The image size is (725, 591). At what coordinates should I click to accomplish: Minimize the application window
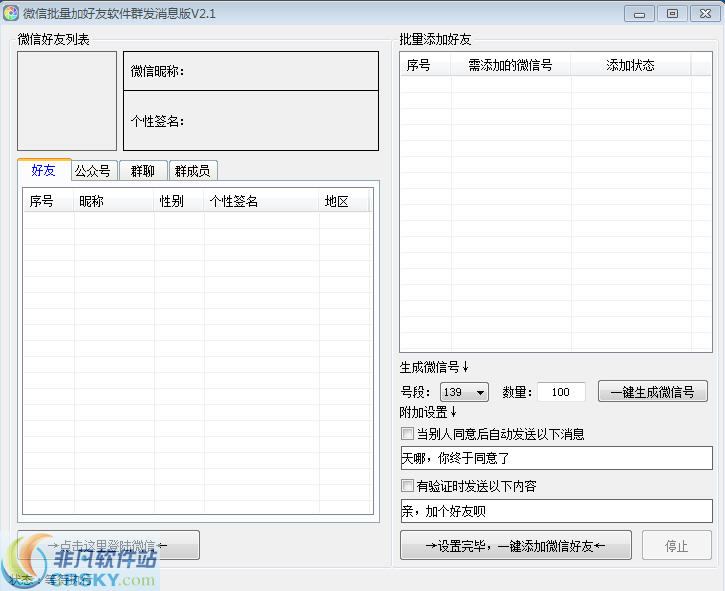(x=639, y=14)
